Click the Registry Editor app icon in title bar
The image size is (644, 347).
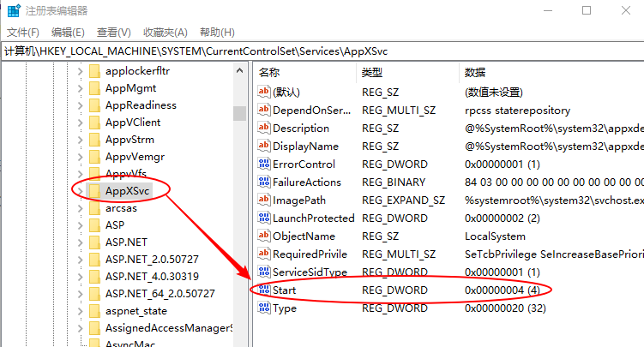point(13,11)
